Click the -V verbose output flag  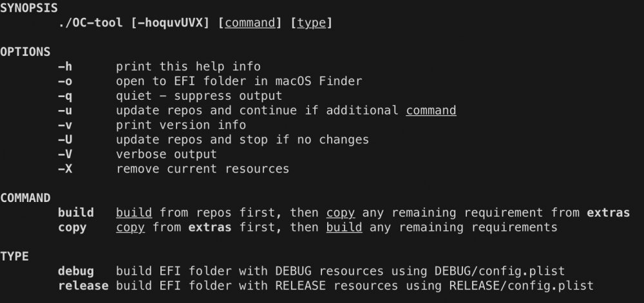65,154
